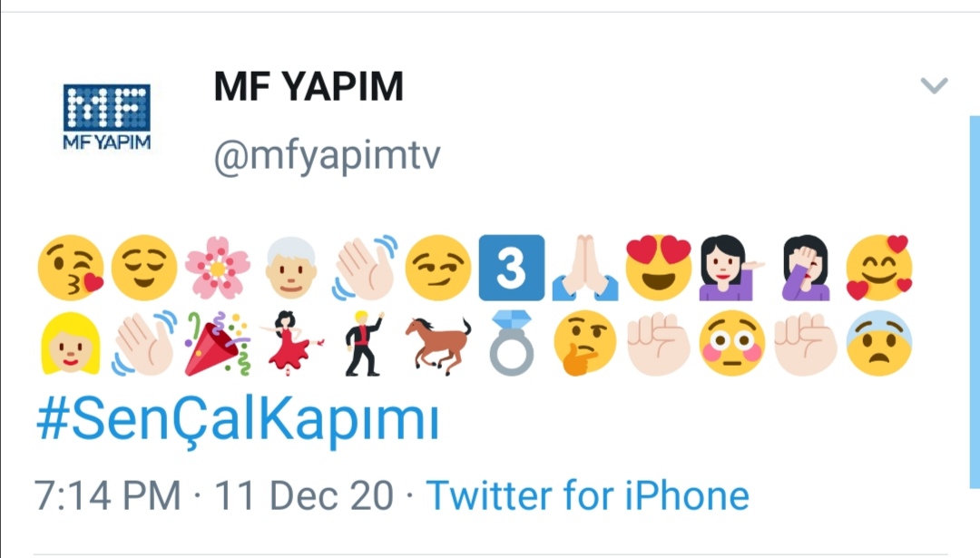980x558 pixels.
Task: Click the white-haired old man emoji
Action: pos(291,268)
